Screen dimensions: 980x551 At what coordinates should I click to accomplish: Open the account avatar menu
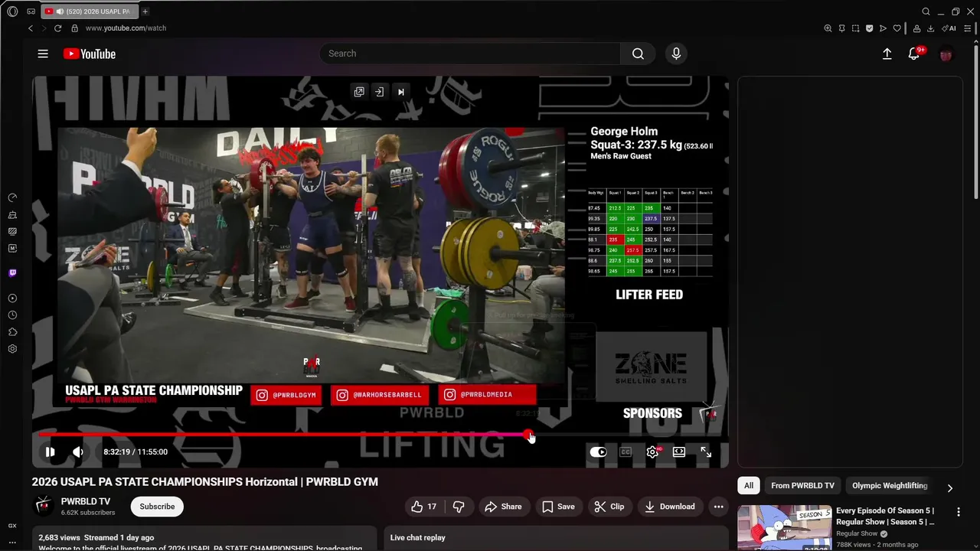946,54
